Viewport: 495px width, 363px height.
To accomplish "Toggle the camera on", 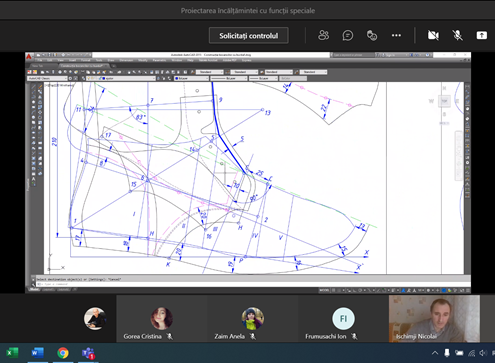I will coord(433,35).
